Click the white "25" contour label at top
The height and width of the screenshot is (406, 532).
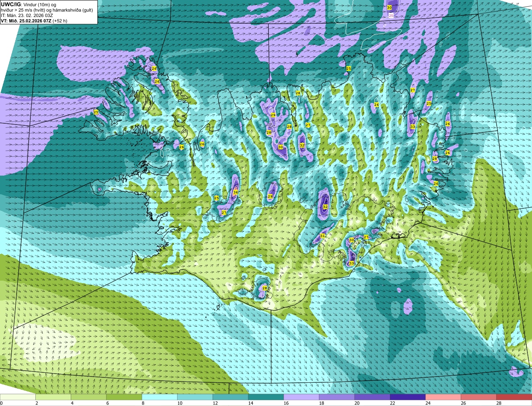[x=391, y=15]
